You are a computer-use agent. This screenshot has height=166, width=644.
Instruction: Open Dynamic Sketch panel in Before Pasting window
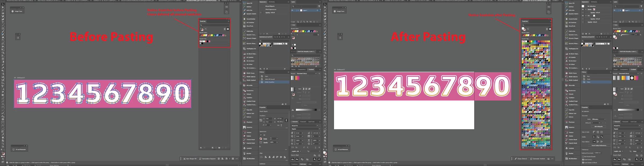[250, 14]
